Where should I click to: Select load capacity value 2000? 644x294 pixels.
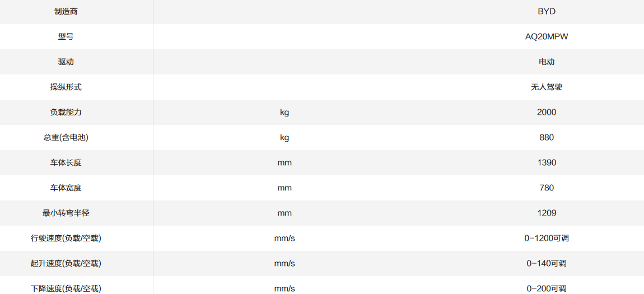546,112
